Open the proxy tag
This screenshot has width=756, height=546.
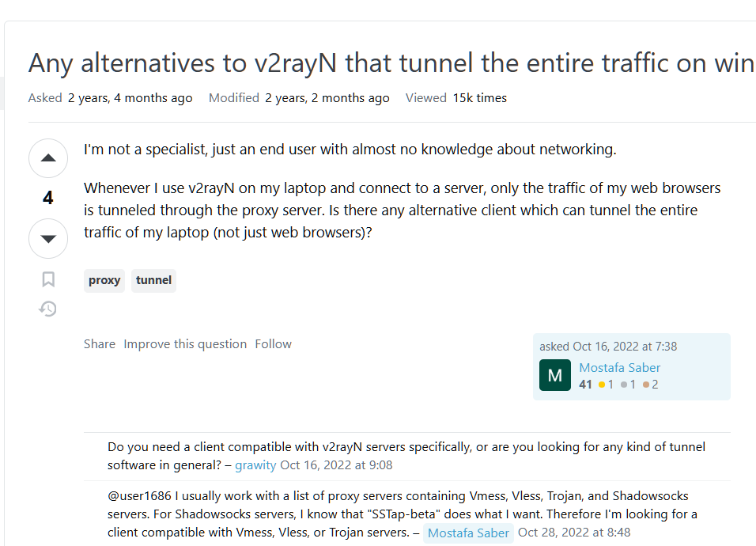pyautogui.click(x=104, y=280)
